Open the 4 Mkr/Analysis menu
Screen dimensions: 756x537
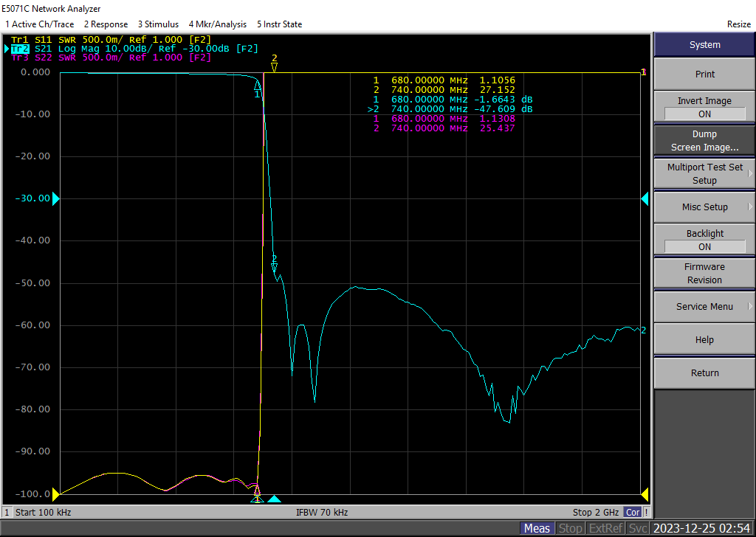point(217,24)
